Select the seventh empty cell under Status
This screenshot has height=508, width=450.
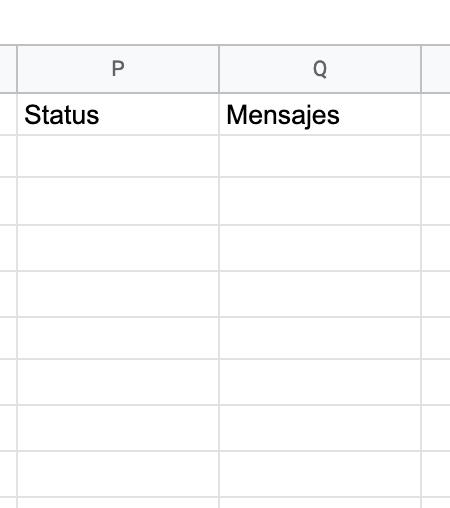coord(118,428)
